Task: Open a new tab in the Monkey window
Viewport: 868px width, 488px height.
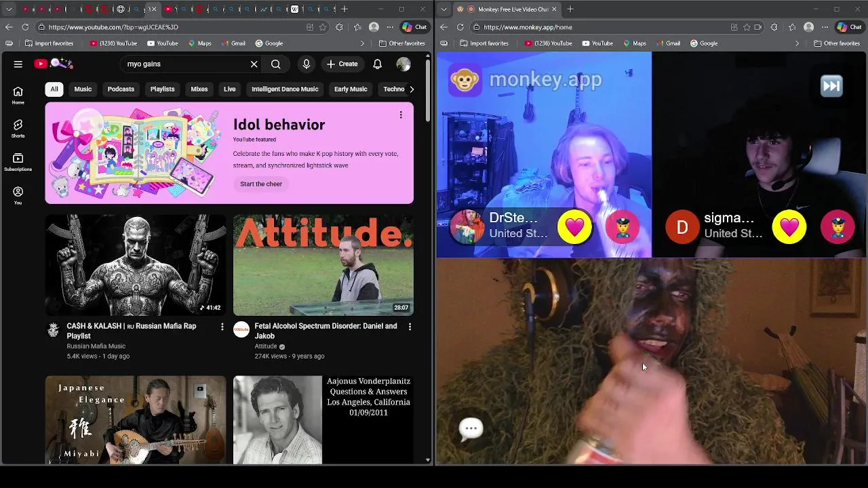Action: pyautogui.click(x=570, y=9)
